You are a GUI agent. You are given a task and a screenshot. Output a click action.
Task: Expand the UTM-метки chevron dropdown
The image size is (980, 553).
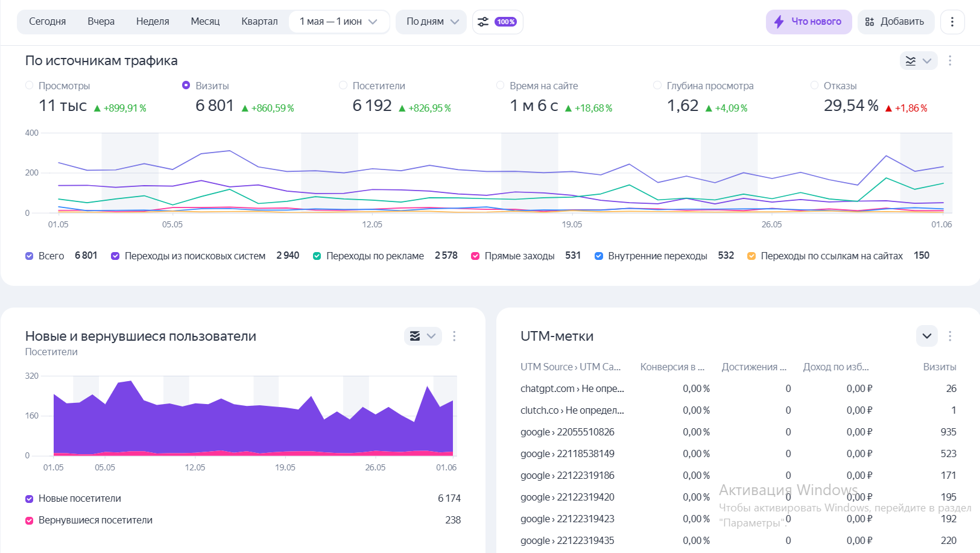click(x=927, y=336)
